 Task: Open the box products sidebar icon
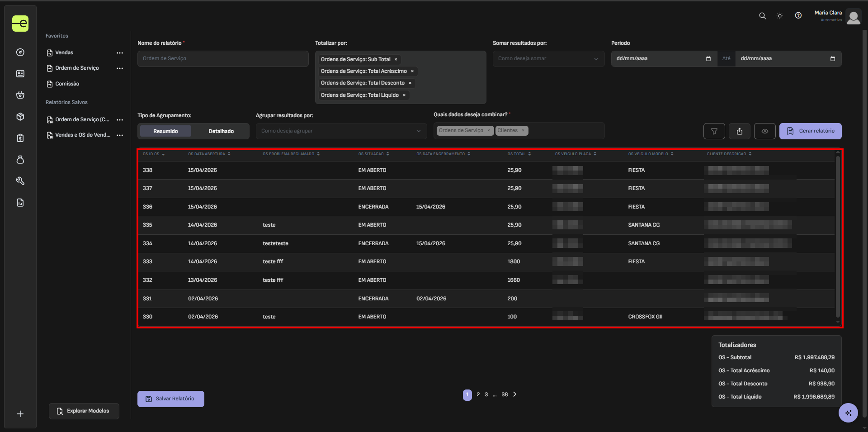click(x=20, y=117)
